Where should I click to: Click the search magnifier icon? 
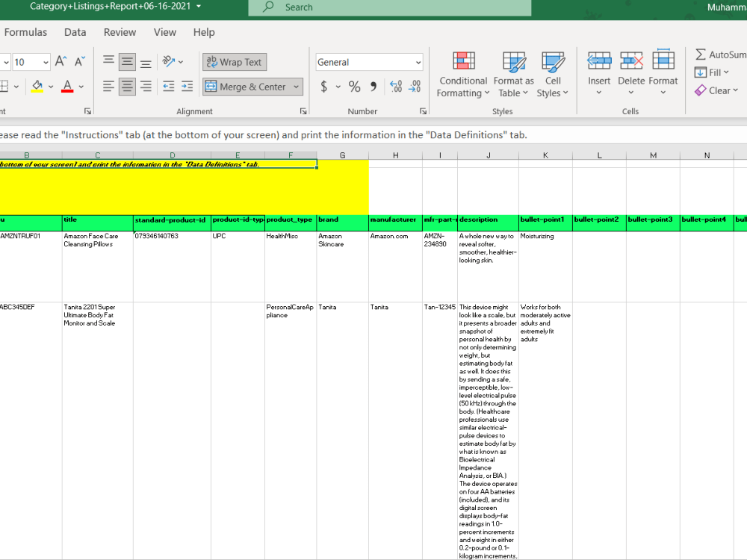tap(268, 7)
